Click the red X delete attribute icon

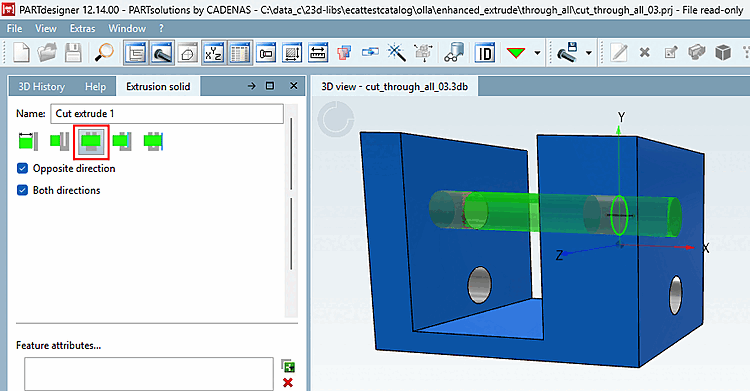tap(287, 382)
